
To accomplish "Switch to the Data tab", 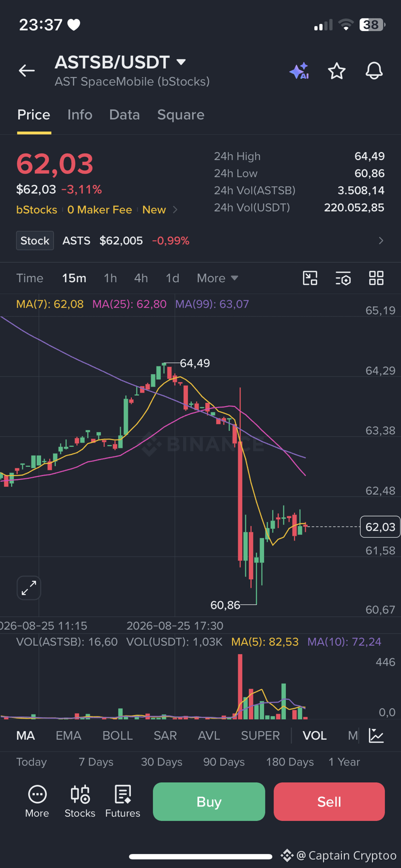I will [124, 115].
